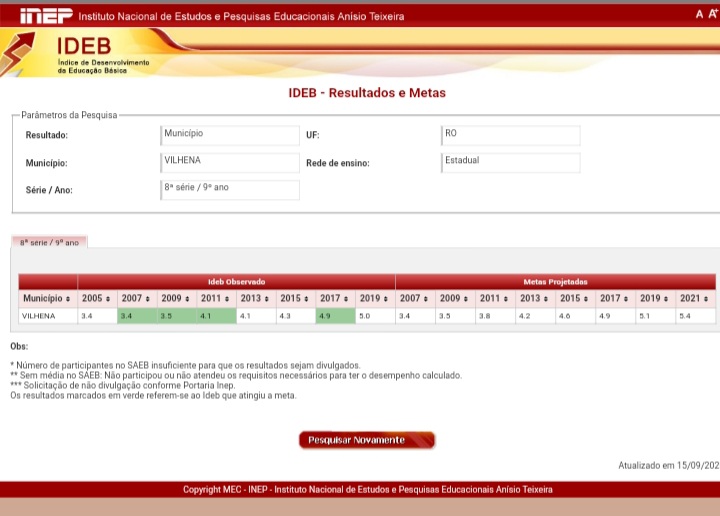
Task: Click the Ideb Observado group header
Action: 236,282
